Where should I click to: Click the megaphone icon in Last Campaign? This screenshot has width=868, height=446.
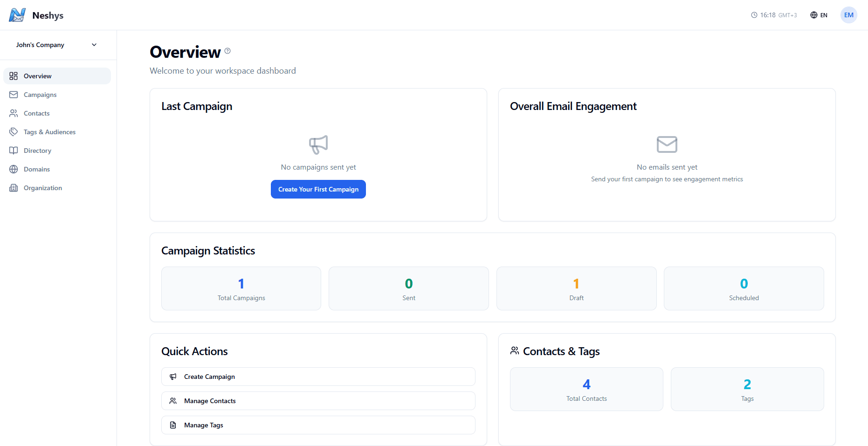[x=318, y=144]
